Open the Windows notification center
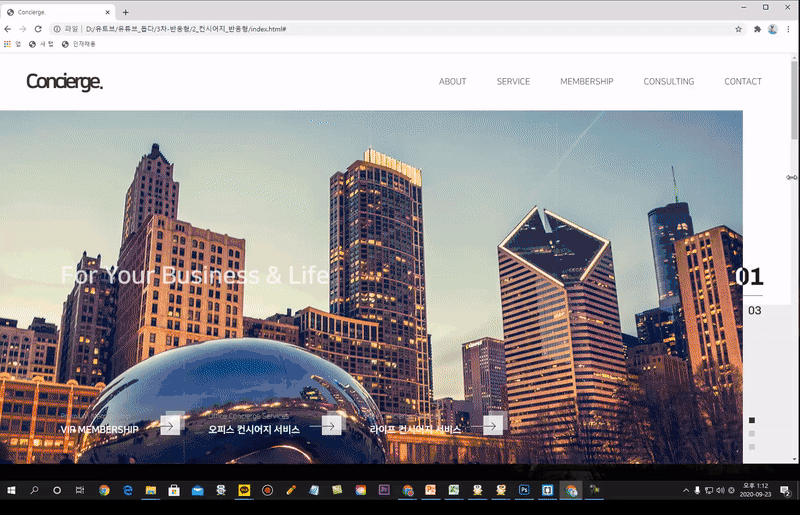 click(x=785, y=491)
